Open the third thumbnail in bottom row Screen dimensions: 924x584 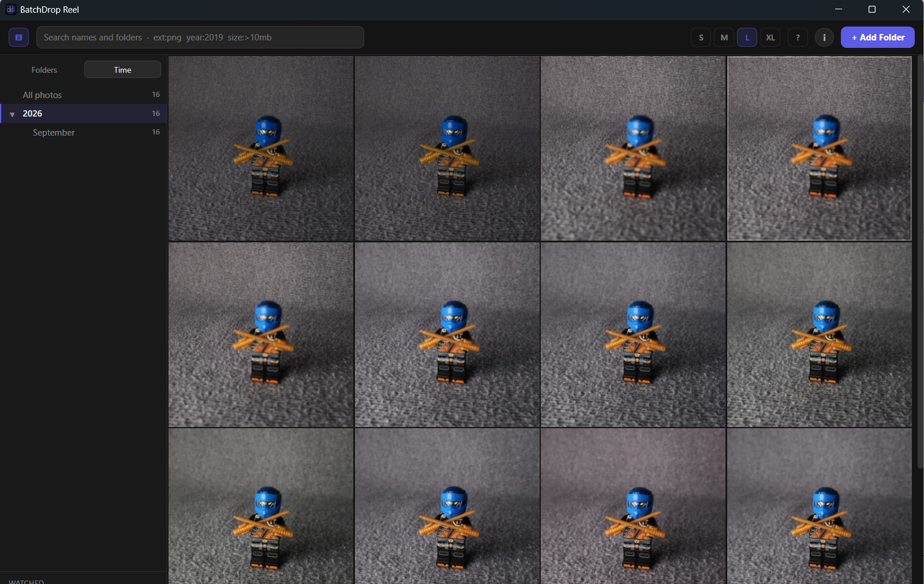[x=633, y=506]
